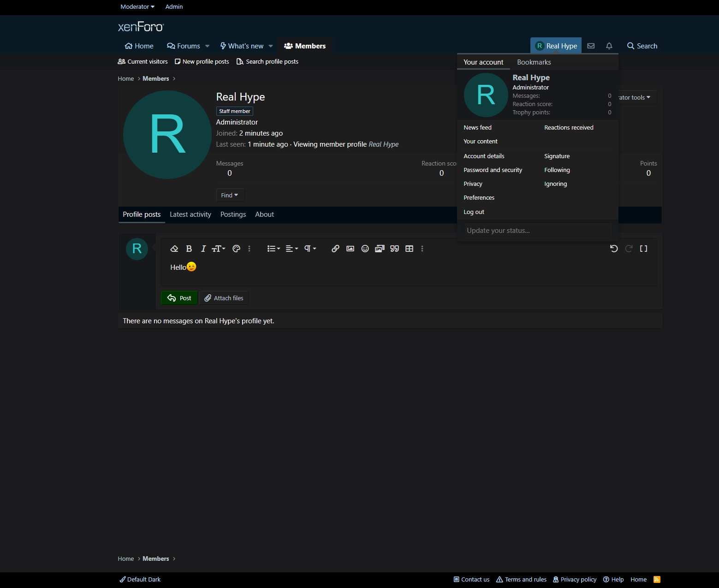Click the Remove formatting eraser icon
Image resolution: width=719 pixels, height=588 pixels.
click(x=174, y=249)
